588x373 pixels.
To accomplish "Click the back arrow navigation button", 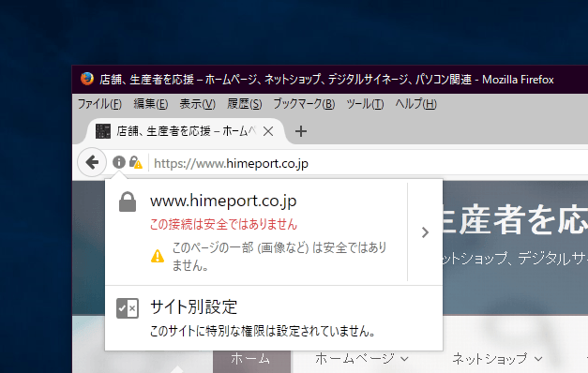I will [92, 162].
